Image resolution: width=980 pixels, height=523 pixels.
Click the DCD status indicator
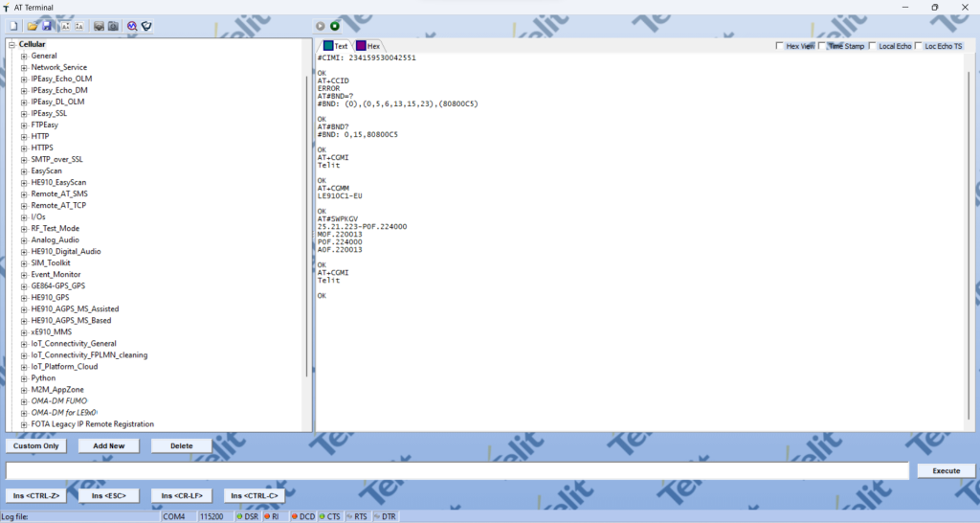pos(303,516)
